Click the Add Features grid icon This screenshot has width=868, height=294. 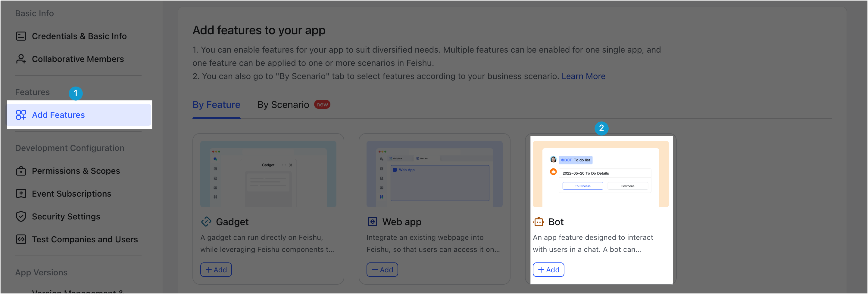click(x=21, y=115)
